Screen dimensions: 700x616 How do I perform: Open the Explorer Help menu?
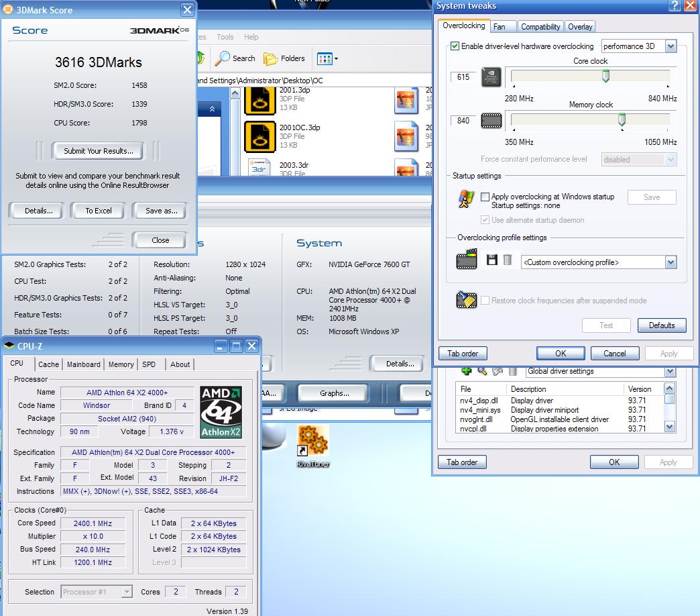tap(251, 37)
